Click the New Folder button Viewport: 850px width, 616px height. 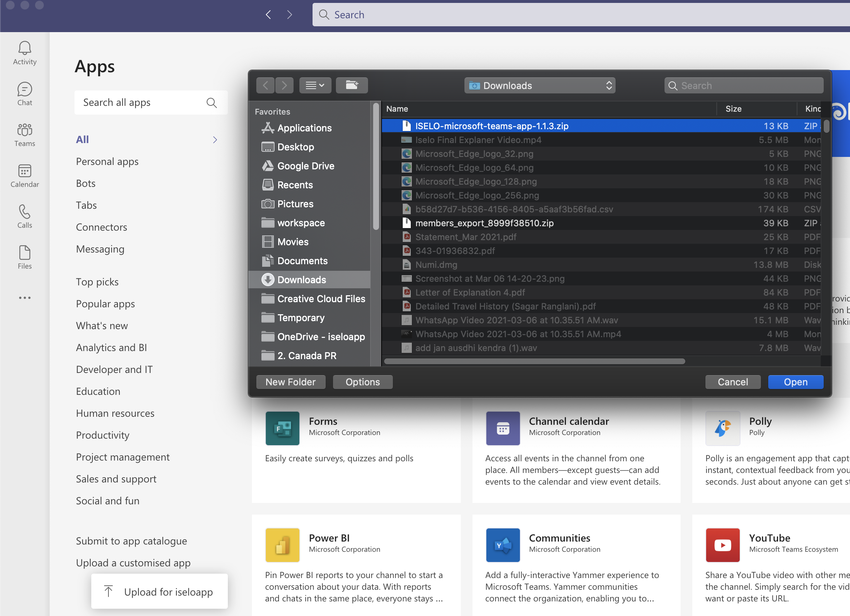click(291, 382)
